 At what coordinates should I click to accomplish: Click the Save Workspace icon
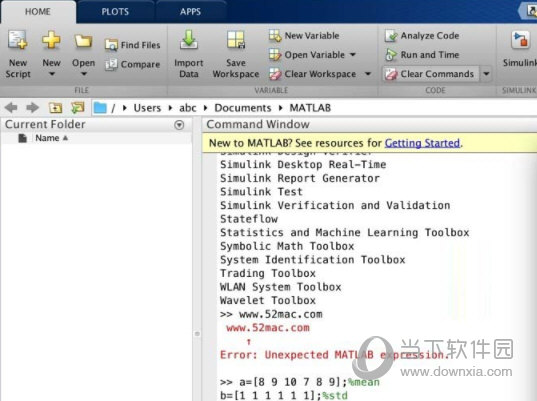(236, 40)
